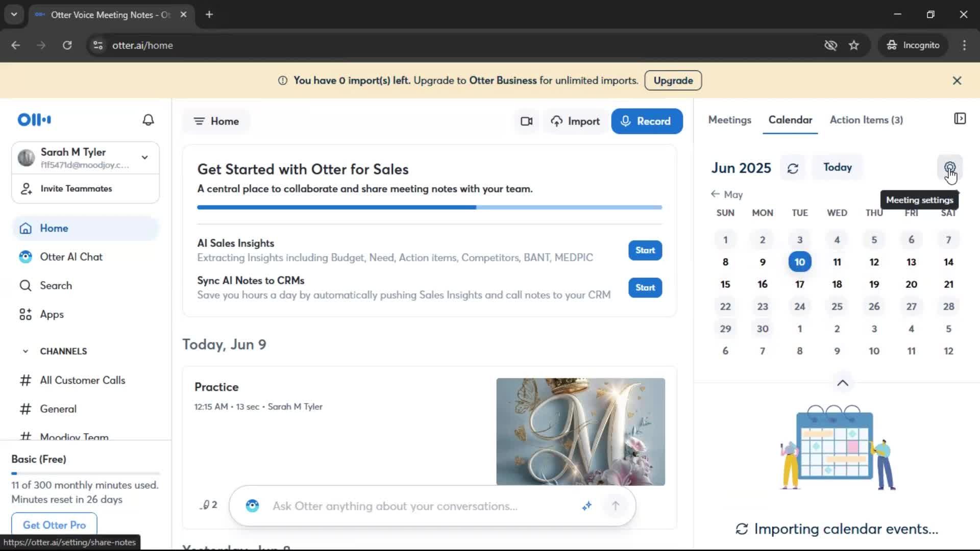Go back to May in calendar
Image resolution: width=980 pixels, height=551 pixels.
point(727,195)
